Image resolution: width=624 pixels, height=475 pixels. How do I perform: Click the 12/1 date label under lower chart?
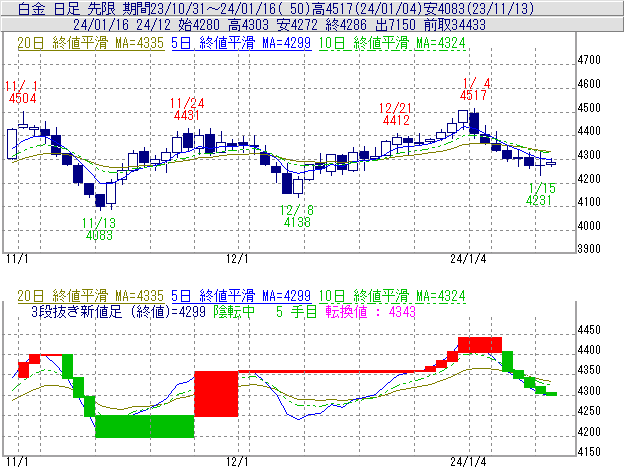(237, 461)
